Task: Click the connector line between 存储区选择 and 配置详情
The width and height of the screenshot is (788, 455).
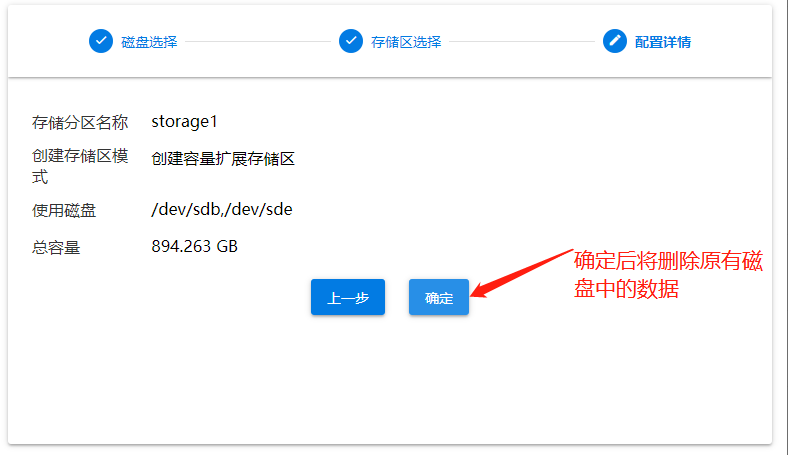Action: point(521,42)
